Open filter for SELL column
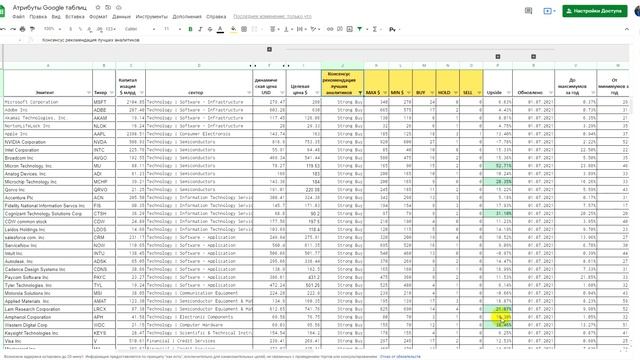The image size is (640, 360). point(479,93)
